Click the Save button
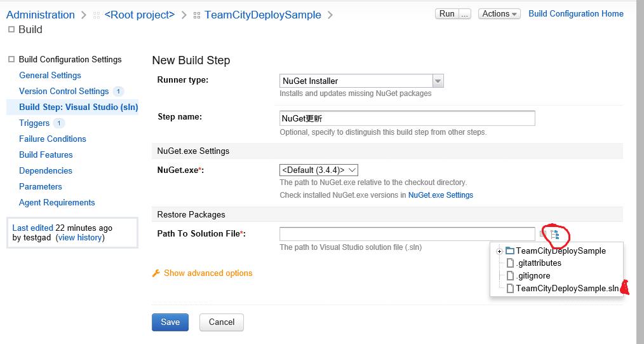Image resolution: width=644 pixels, height=344 pixels. [170, 322]
